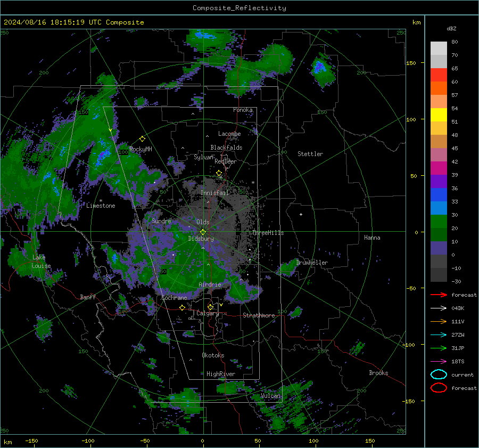The width and height of the screenshot is (479, 448).
Task: Click the 150 tick on right axis
Action: [411, 63]
